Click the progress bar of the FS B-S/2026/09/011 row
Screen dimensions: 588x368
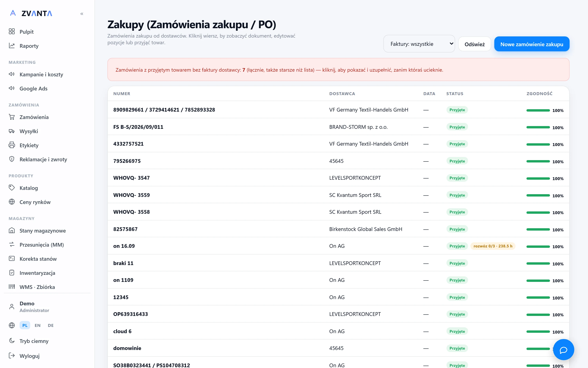[x=538, y=127]
